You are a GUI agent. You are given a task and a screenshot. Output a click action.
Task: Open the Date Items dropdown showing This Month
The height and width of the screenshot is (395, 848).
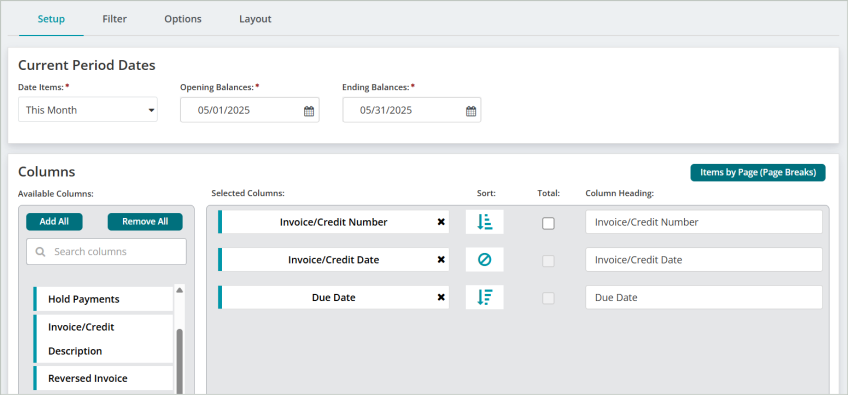[88, 110]
